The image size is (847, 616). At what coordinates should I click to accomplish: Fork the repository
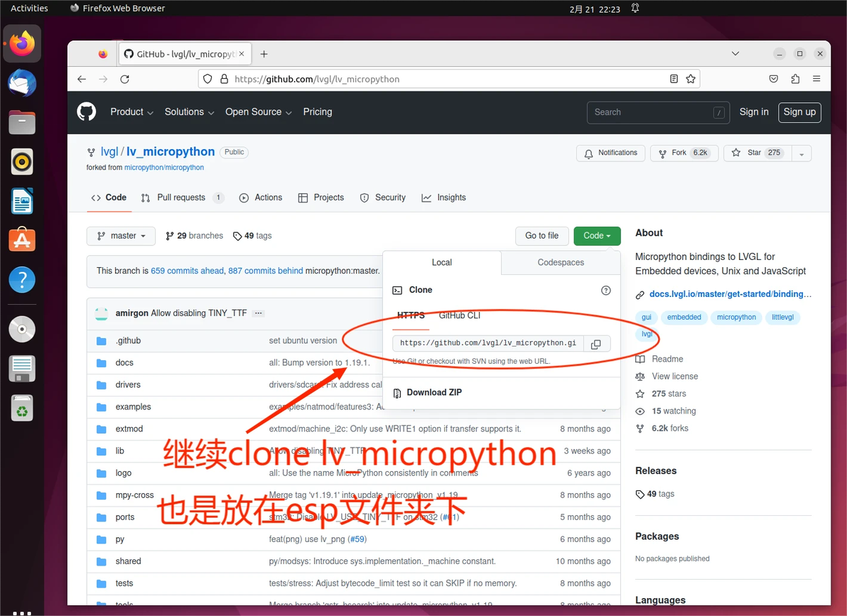coord(684,153)
